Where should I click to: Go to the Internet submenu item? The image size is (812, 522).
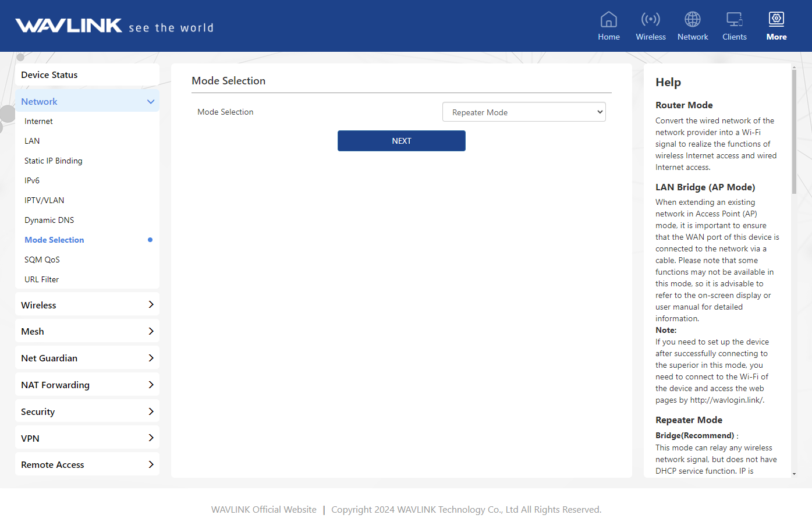(x=38, y=121)
